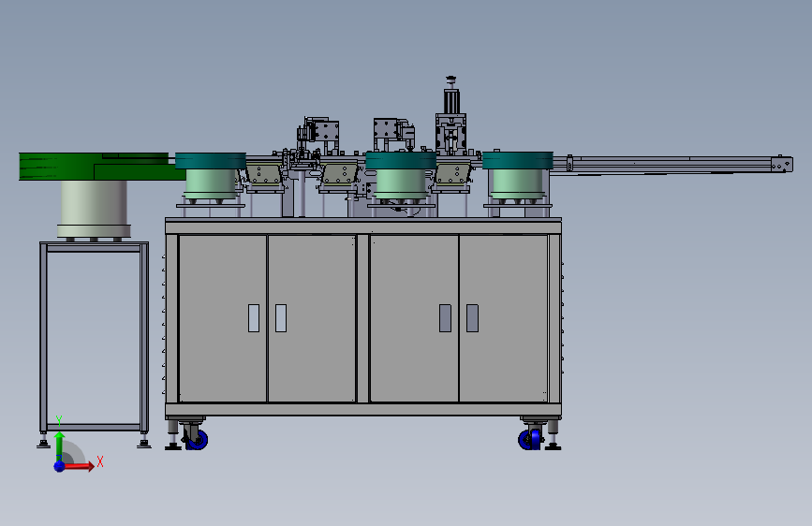Screen dimensions: 812x526
Task: Select the long output conveyor rail extending right
Action: pyautogui.click(x=672, y=165)
